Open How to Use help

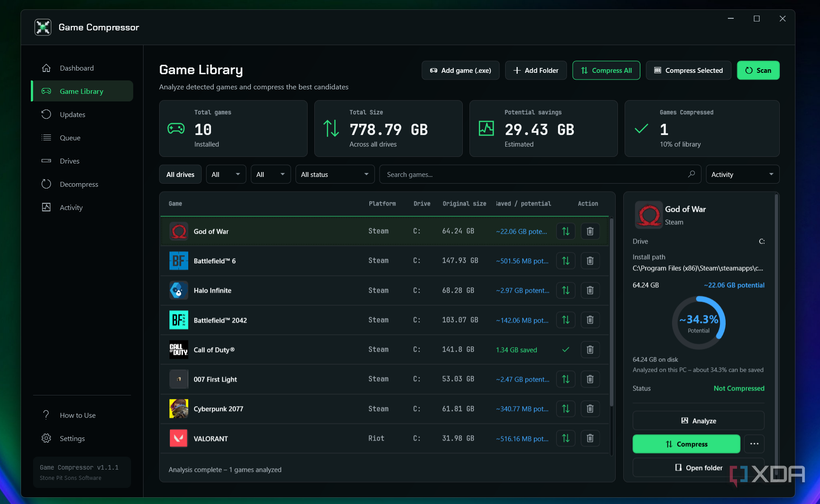pyautogui.click(x=82, y=415)
